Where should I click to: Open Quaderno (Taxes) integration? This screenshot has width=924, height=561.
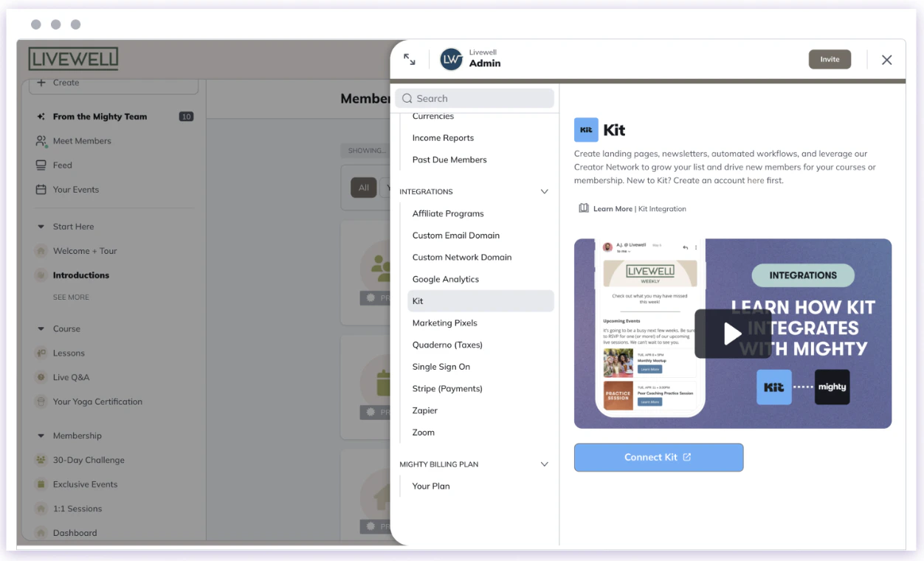pos(447,345)
